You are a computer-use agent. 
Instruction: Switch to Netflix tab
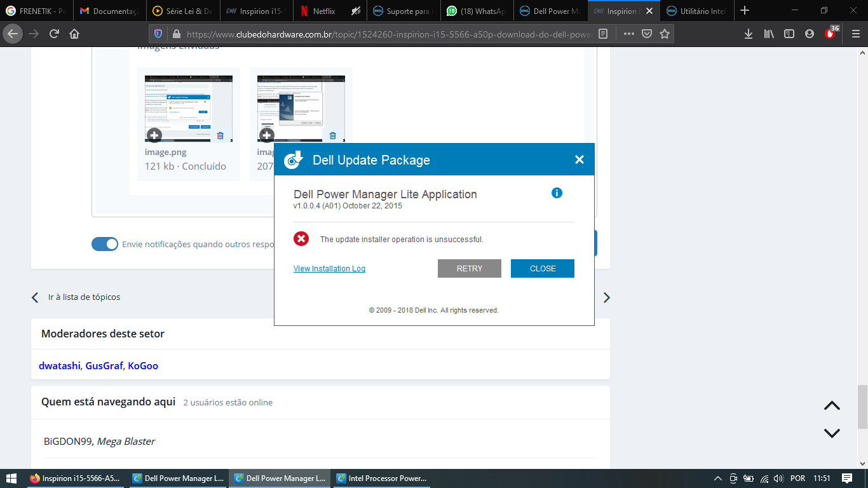(x=330, y=11)
